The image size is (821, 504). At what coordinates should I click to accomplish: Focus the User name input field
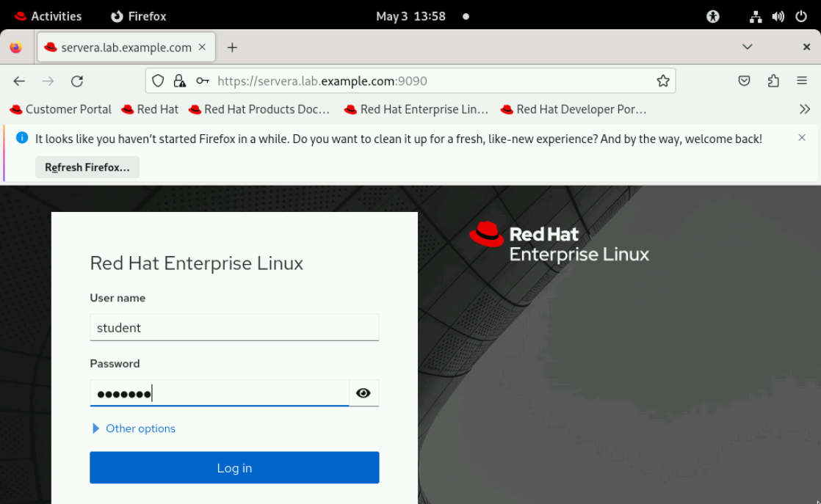coord(234,327)
